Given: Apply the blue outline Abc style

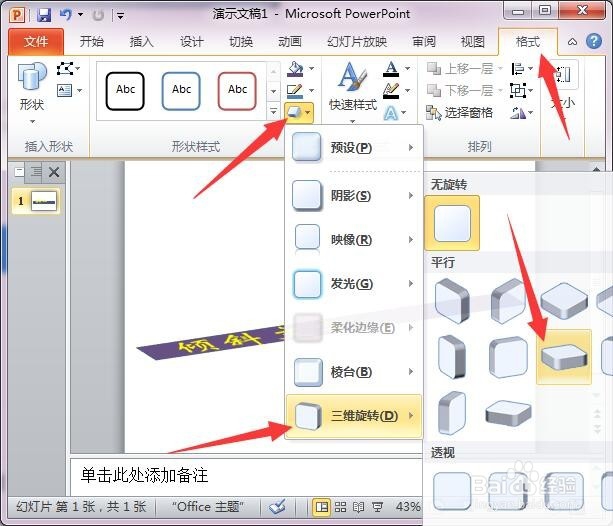Looking at the screenshot, I should coord(181,91).
